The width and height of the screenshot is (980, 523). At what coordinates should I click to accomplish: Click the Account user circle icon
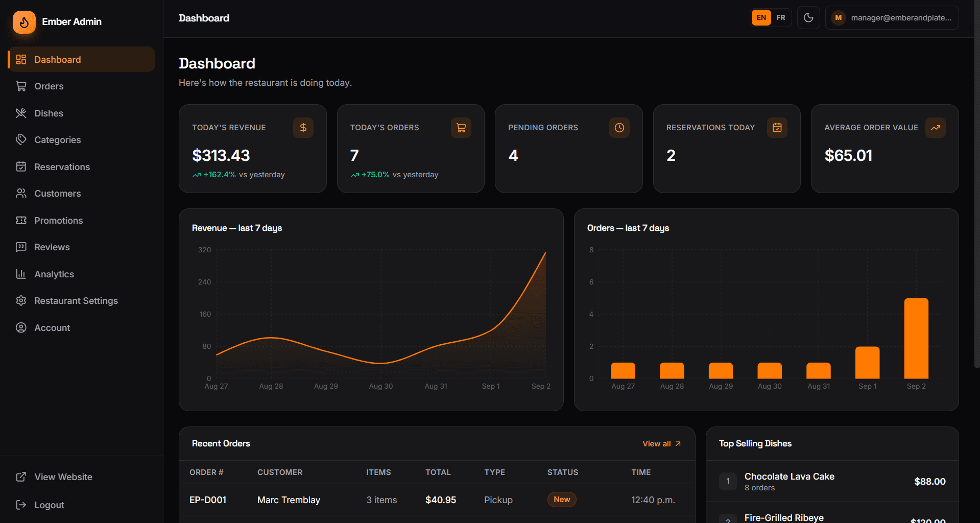point(21,327)
